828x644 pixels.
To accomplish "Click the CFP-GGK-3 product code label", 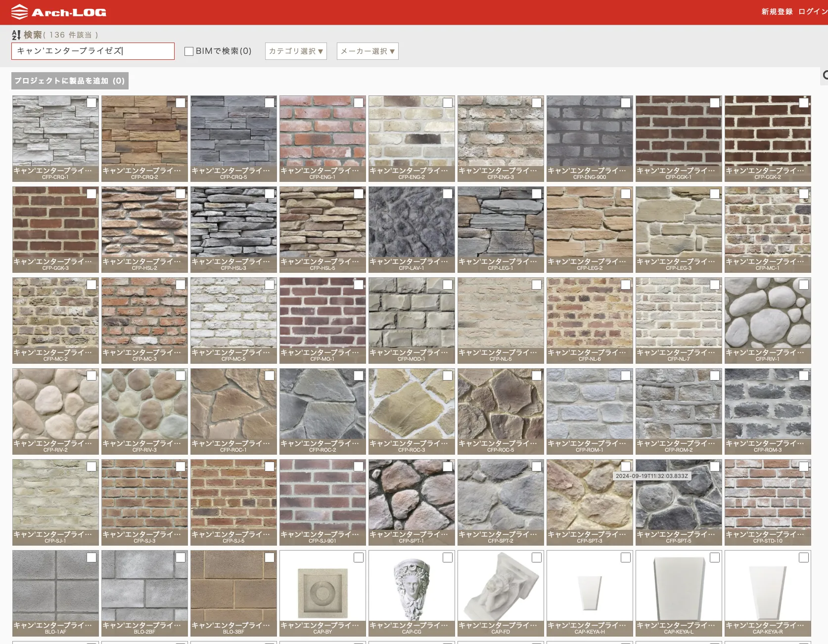I will [55, 268].
